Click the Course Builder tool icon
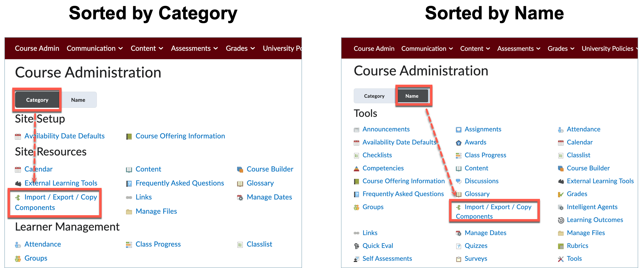 pos(240,169)
